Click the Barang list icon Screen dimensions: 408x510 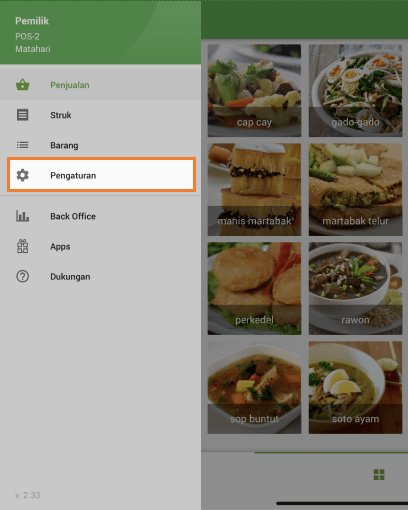click(23, 145)
